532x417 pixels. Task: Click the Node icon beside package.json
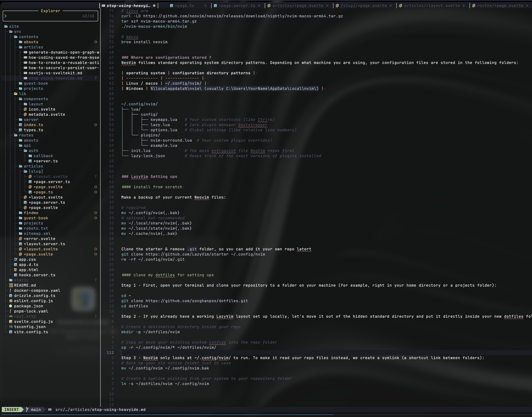click(x=11, y=306)
